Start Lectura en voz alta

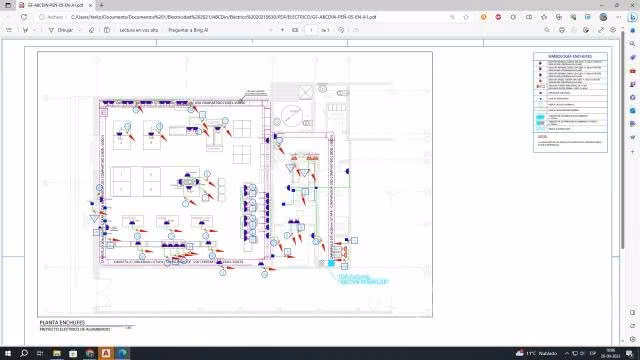coord(138,30)
